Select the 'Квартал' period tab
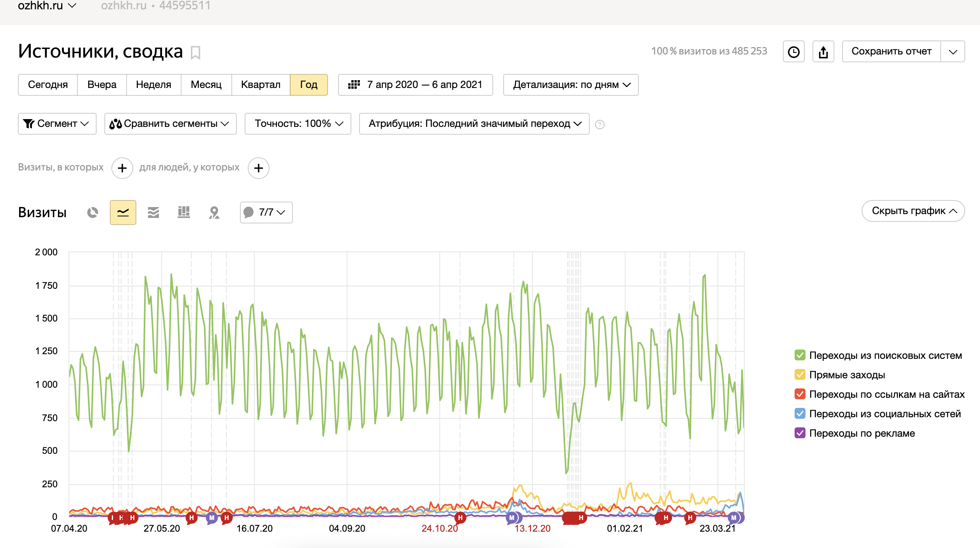This screenshot has width=980, height=548. pos(261,85)
